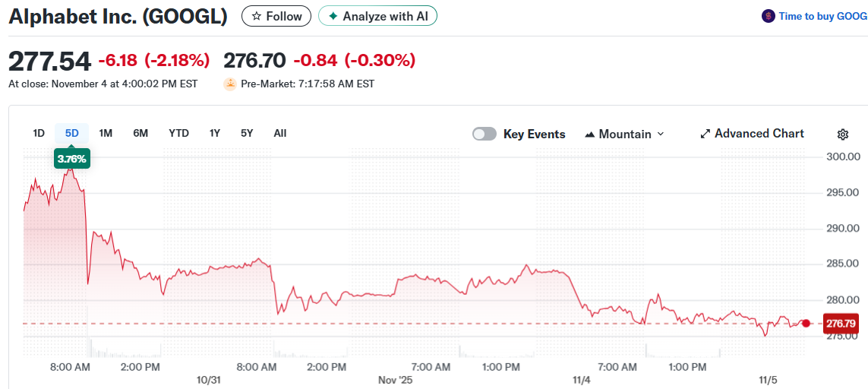Select the YTD range tab
Image resolution: width=868 pixels, height=389 pixels.
(178, 133)
